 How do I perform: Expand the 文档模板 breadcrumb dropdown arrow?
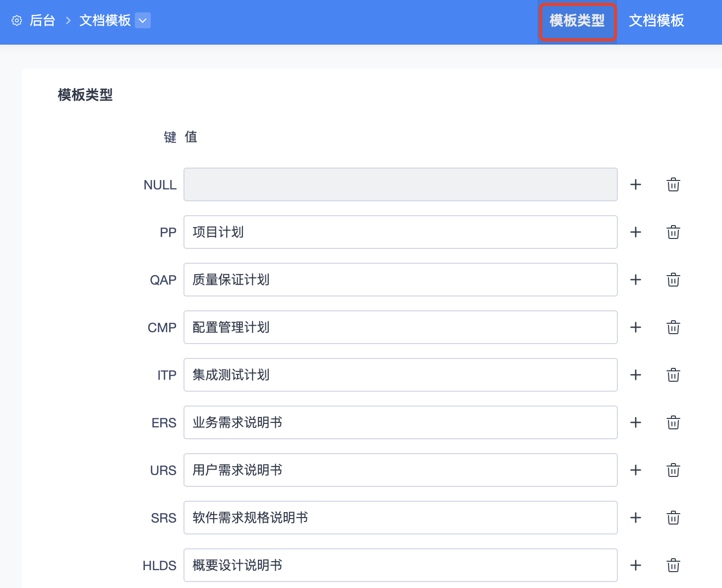143,21
